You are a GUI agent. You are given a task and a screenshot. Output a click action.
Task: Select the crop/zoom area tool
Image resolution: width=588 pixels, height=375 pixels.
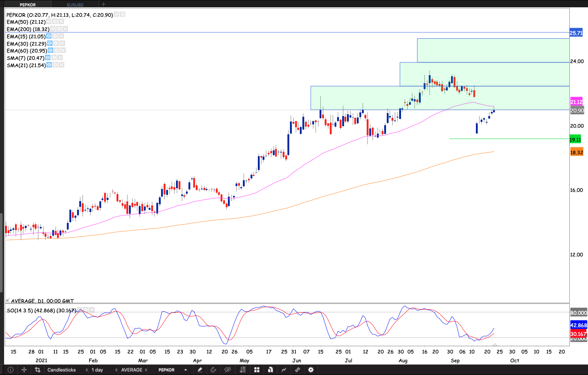pyautogui.click(x=37, y=370)
